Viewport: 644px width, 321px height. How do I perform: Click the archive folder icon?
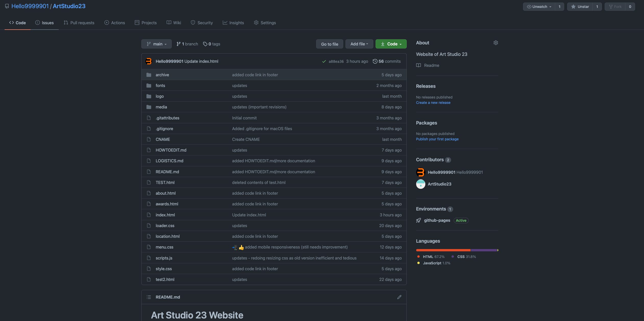[149, 75]
